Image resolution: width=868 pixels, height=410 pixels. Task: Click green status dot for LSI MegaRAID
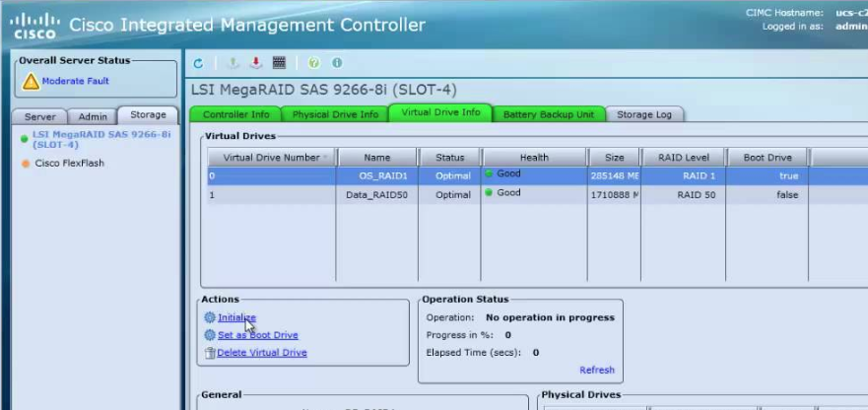(x=24, y=139)
